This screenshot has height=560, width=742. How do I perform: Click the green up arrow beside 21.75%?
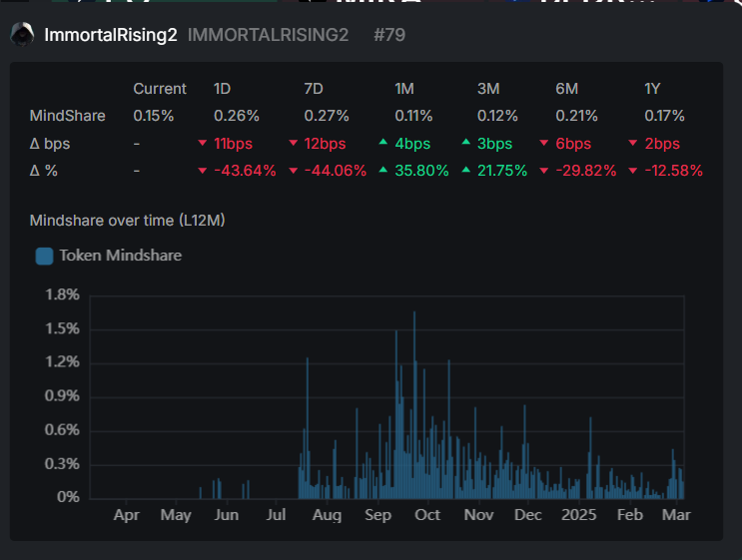[x=466, y=169]
